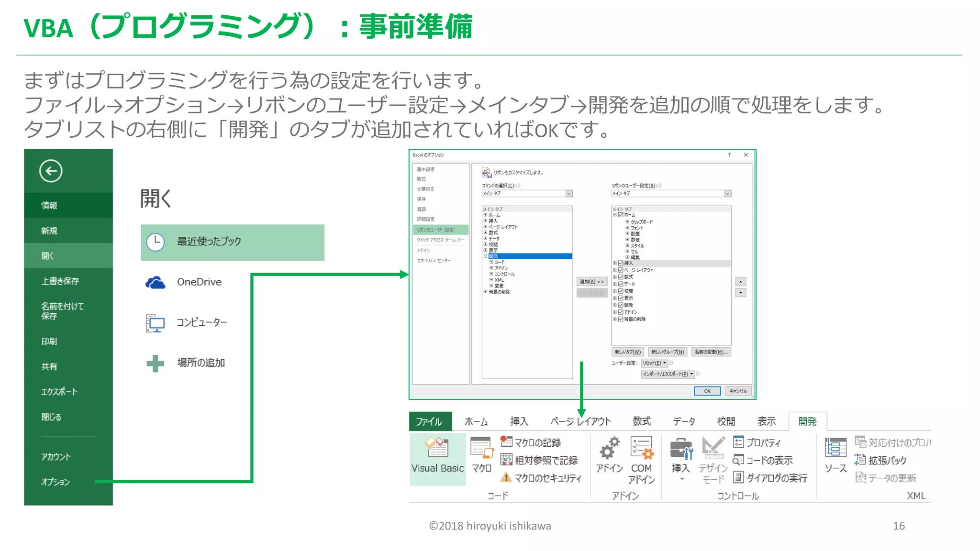The height and width of the screenshot is (551, 980).
Task: Open プロパティ (Properties) in the ribbon
Action: point(757,442)
